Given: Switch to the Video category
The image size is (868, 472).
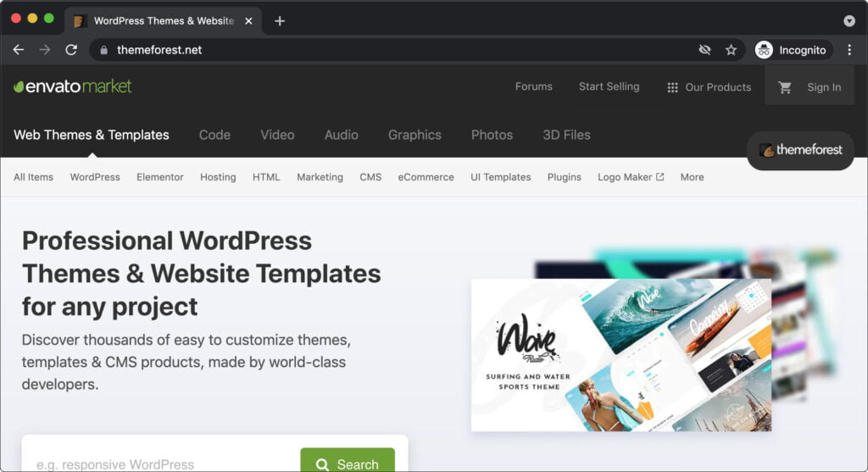Looking at the screenshot, I should click(277, 135).
